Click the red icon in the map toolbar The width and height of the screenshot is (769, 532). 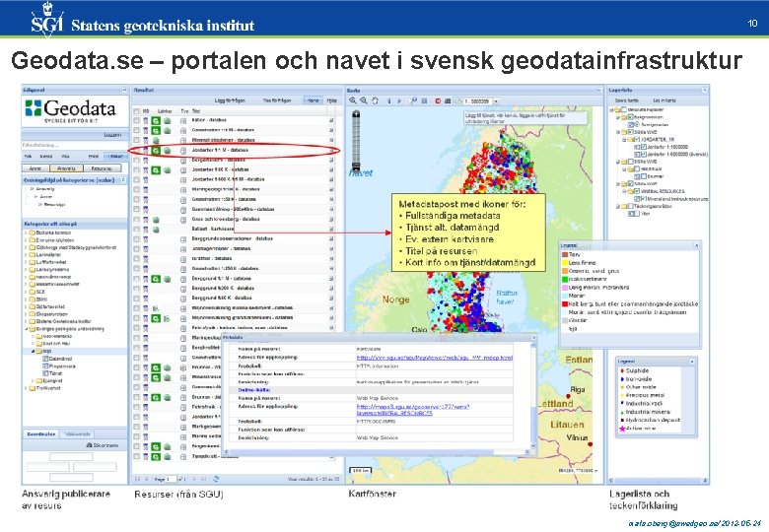[x=438, y=100]
